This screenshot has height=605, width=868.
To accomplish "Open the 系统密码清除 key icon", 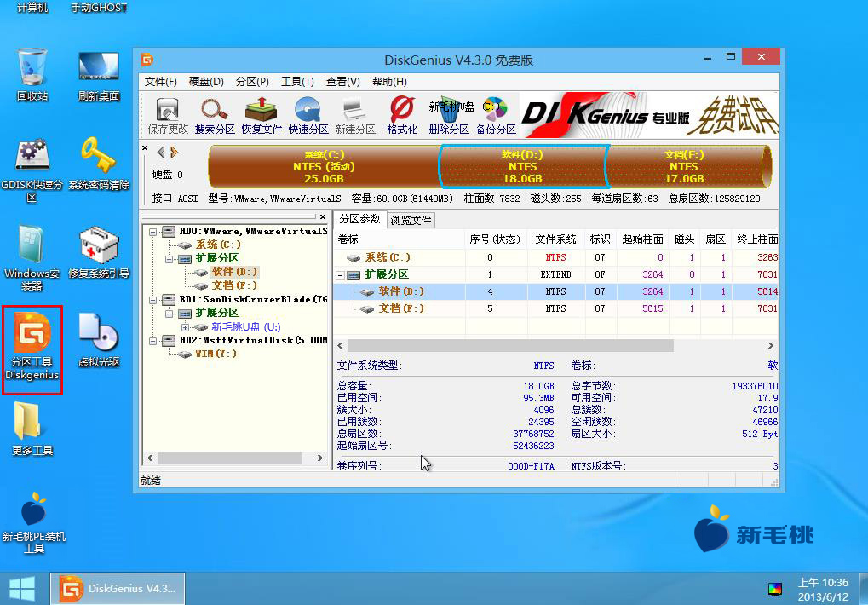I will coord(99,164).
